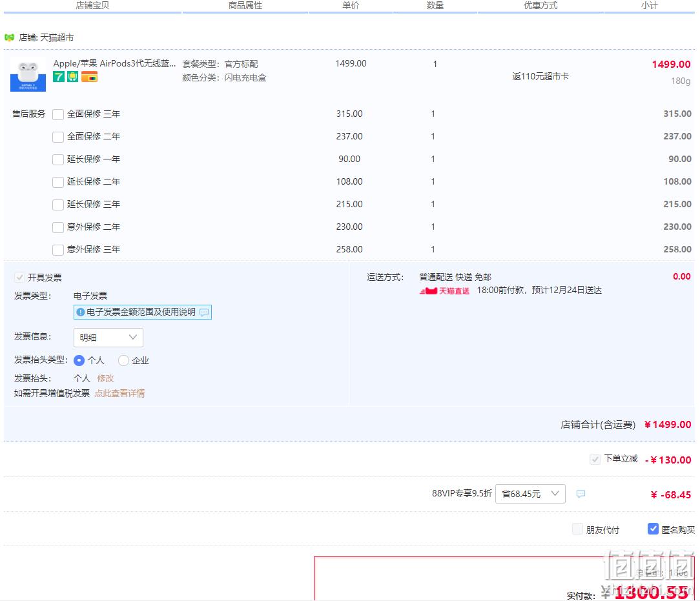Click the 88VIP专享9.5折 label
Image resolution: width=700 pixels, height=601 pixels.
click(462, 493)
